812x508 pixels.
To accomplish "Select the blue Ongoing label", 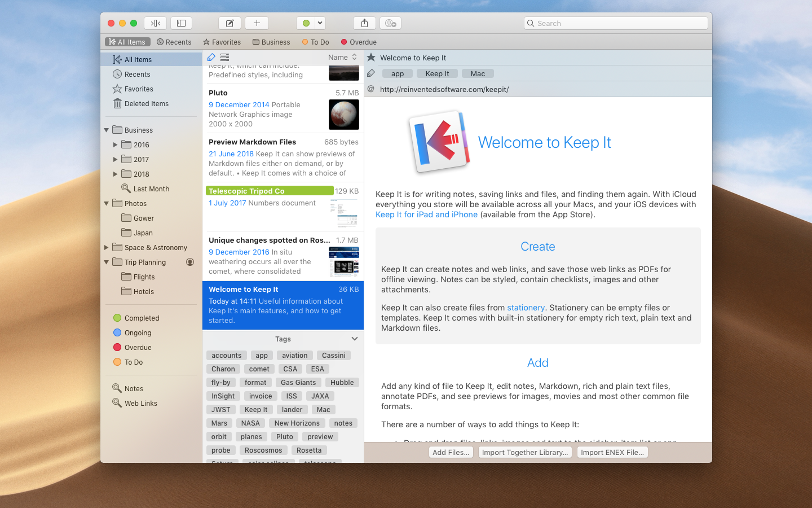I will [151, 332].
